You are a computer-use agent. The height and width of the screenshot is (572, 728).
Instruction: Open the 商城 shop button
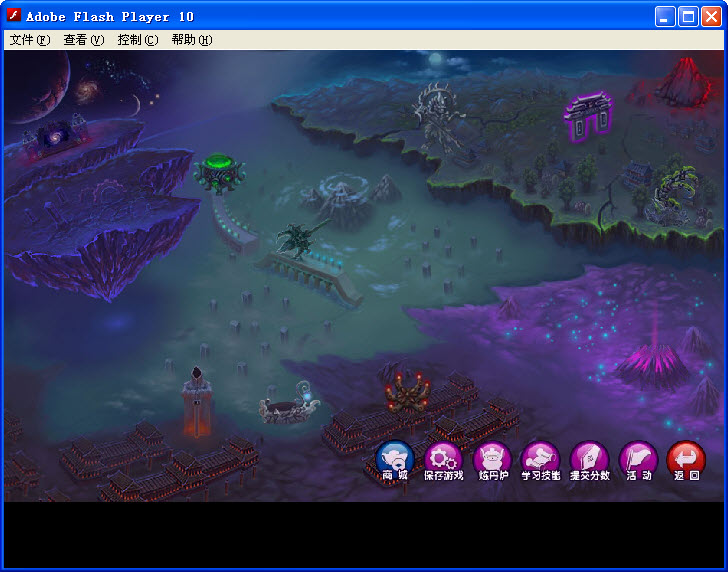click(395, 461)
